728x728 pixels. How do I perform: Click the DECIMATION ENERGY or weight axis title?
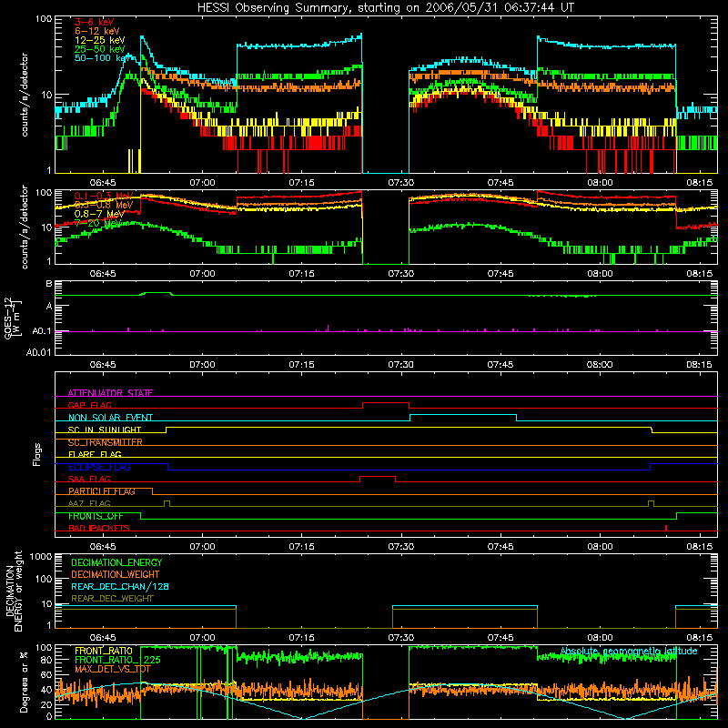click(x=14, y=591)
